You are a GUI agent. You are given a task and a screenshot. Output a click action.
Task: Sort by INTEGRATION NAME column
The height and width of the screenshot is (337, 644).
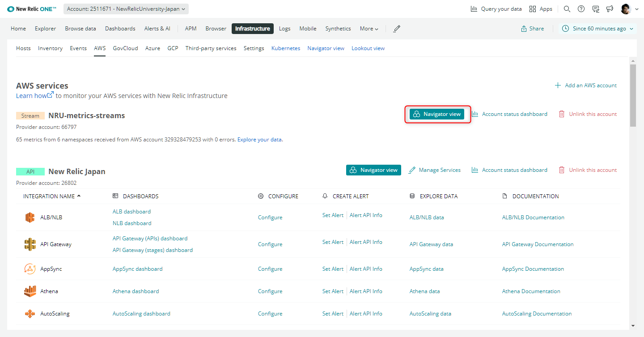point(52,196)
